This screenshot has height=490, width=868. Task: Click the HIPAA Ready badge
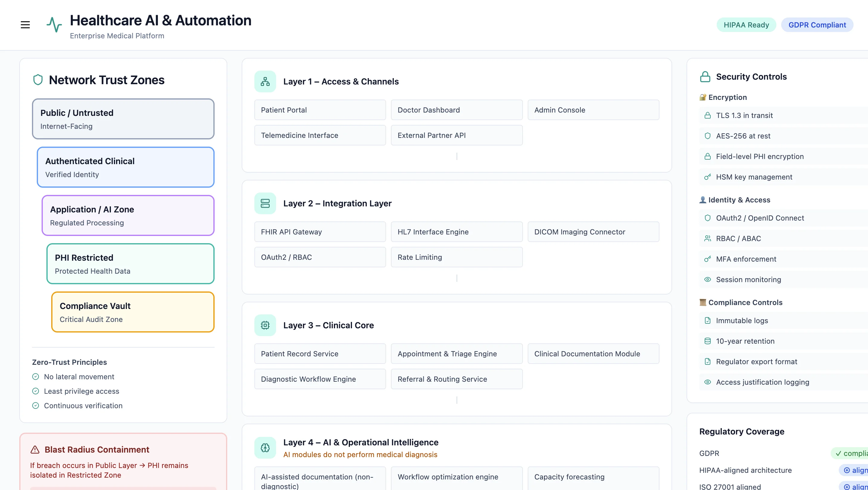[746, 25]
